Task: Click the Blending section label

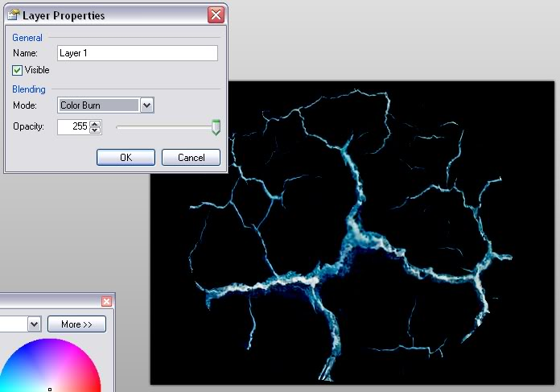Action: [29, 89]
